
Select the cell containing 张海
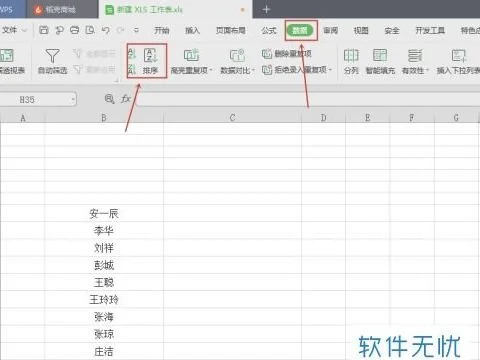[x=104, y=317]
